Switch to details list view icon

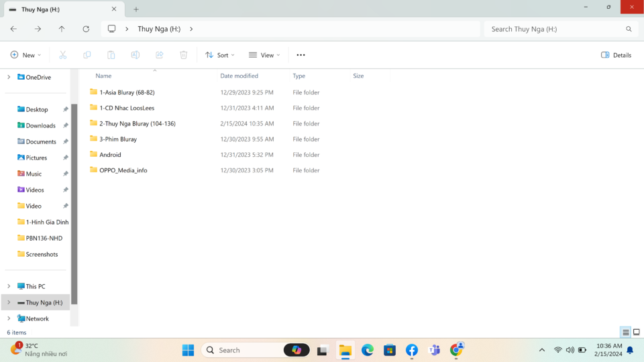625,332
